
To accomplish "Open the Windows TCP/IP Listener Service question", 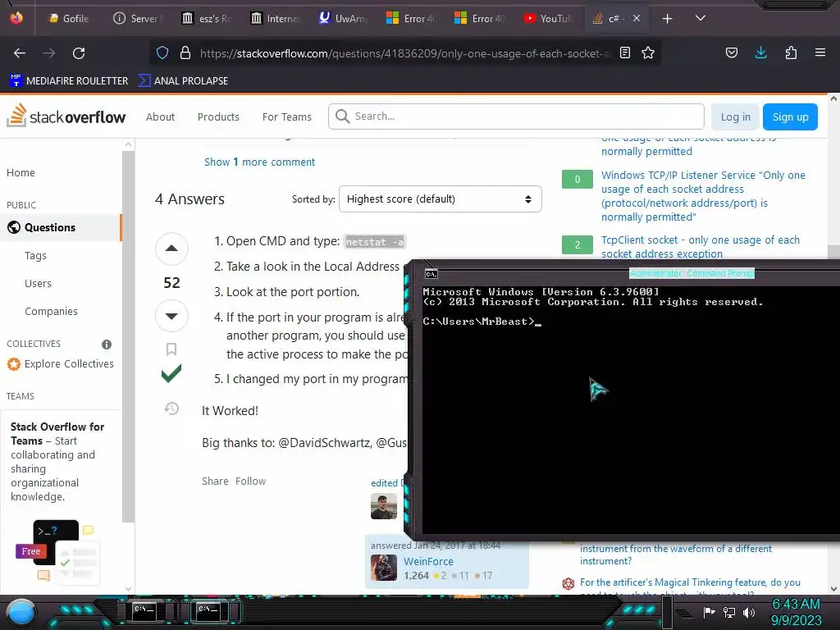I will [703, 195].
